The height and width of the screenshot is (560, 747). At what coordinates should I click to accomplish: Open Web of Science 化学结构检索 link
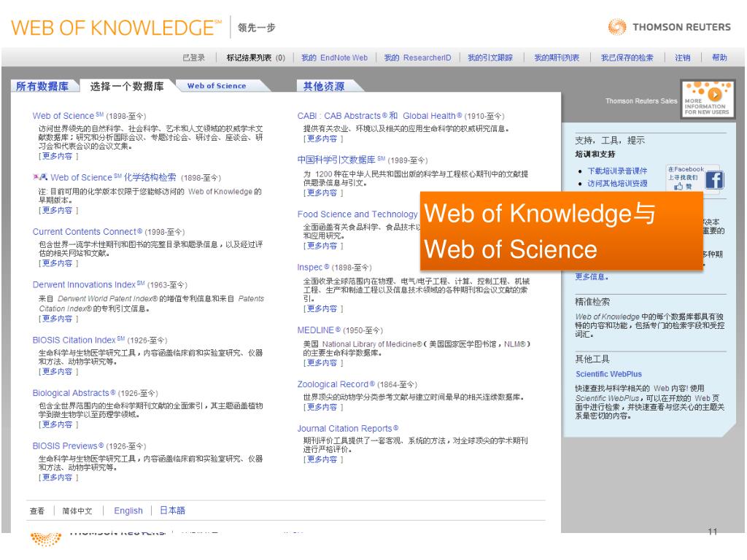(113, 178)
